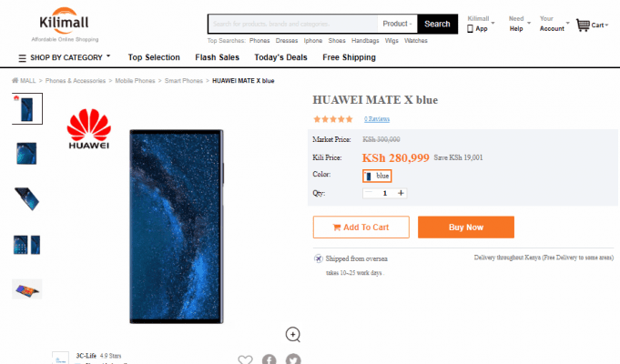Open the Shop By Category menu
The width and height of the screenshot is (620, 364).
(65, 57)
